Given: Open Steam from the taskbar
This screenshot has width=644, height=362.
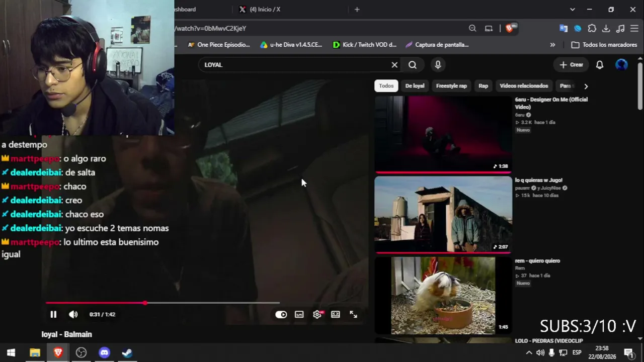Looking at the screenshot, I should 127,352.
